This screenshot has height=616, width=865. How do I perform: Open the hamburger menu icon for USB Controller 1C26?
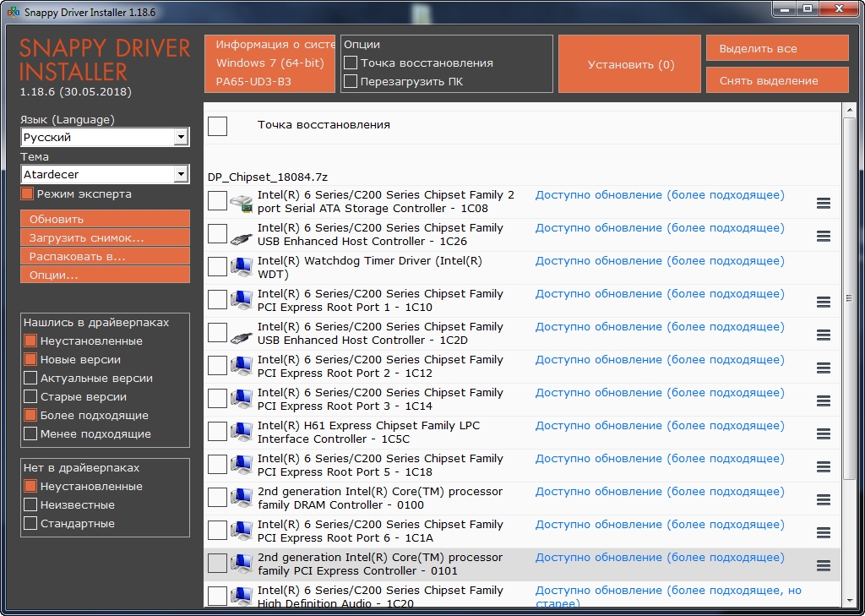[x=823, y=237]
